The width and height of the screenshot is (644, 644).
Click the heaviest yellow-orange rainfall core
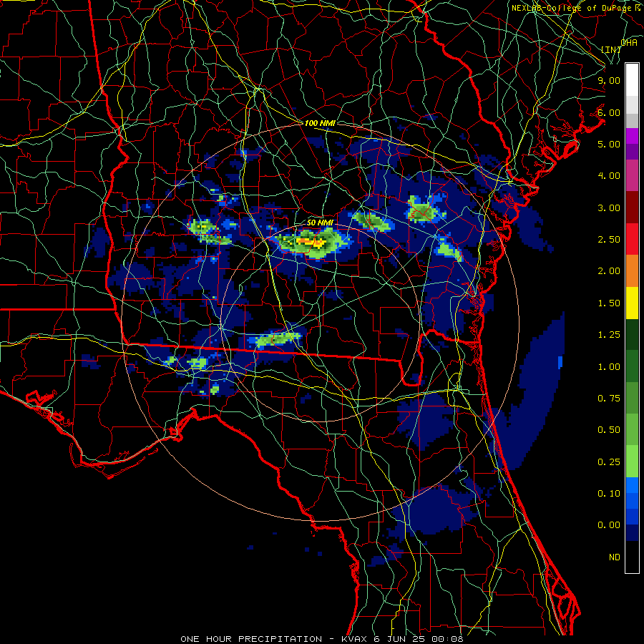click(312, 242)
